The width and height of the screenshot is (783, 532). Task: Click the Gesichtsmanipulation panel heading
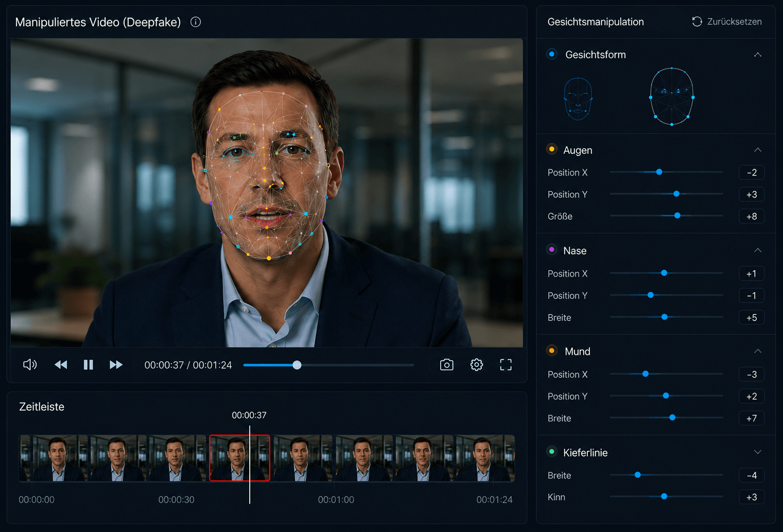click(596, 22)
